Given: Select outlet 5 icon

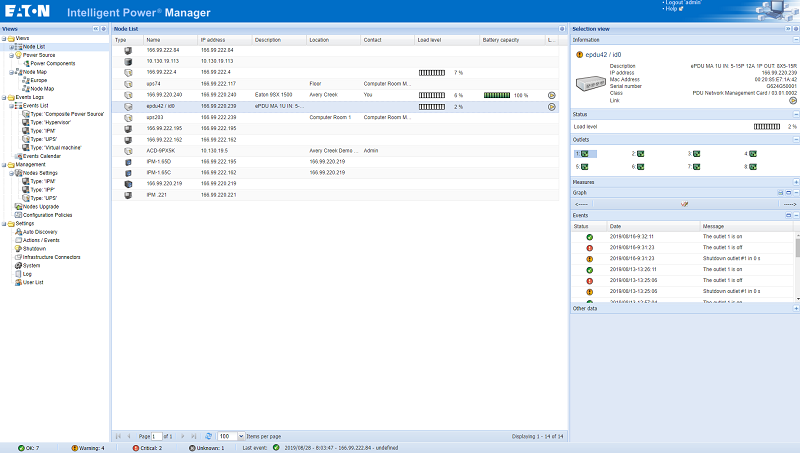Looking at the screenshot, I should click(x=585, y=167).
